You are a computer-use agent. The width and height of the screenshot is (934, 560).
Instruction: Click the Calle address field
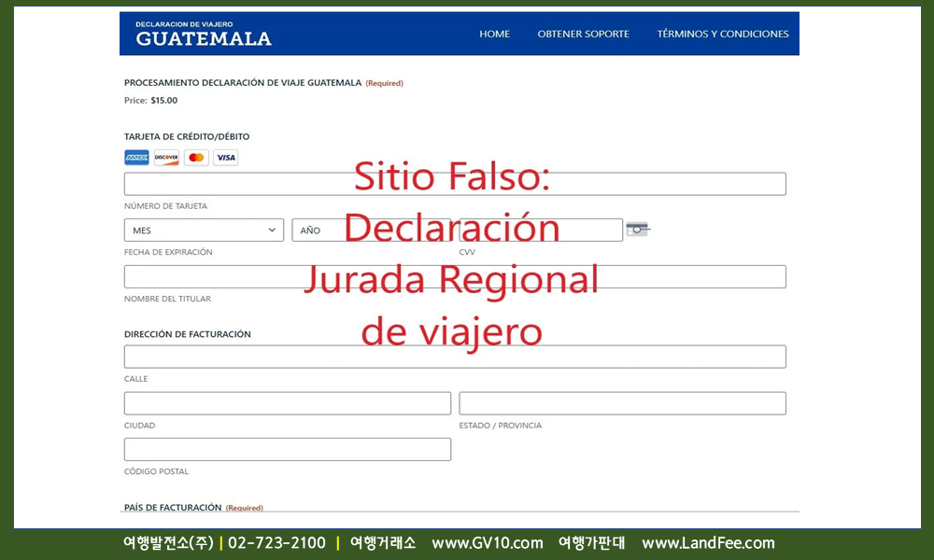[x=455, y=357]
